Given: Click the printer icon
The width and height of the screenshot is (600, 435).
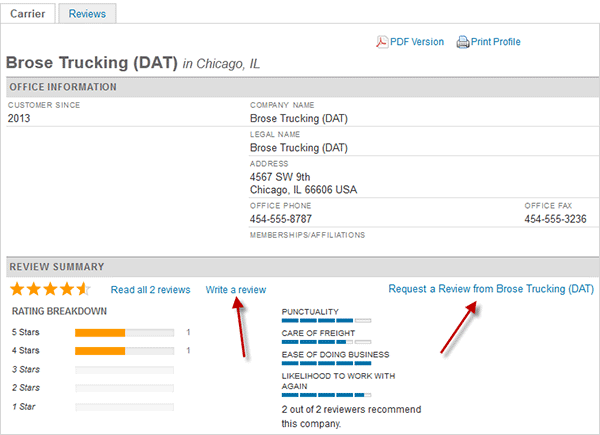Looking at the screenshot, I should click(462, 42).
